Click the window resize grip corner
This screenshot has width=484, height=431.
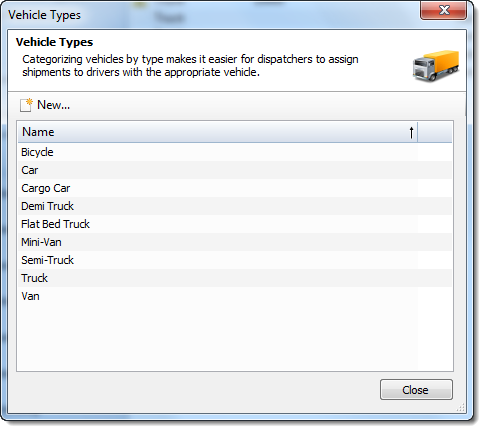pos(460,408)
